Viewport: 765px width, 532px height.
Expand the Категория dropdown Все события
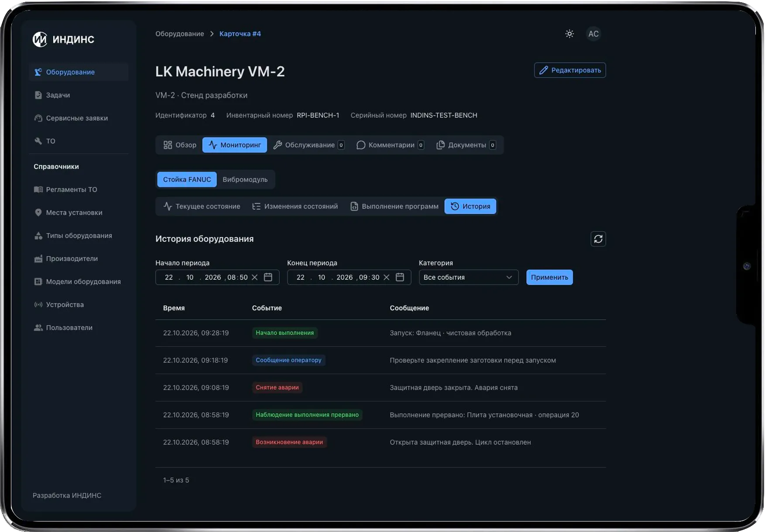click(x=468, y=277)
